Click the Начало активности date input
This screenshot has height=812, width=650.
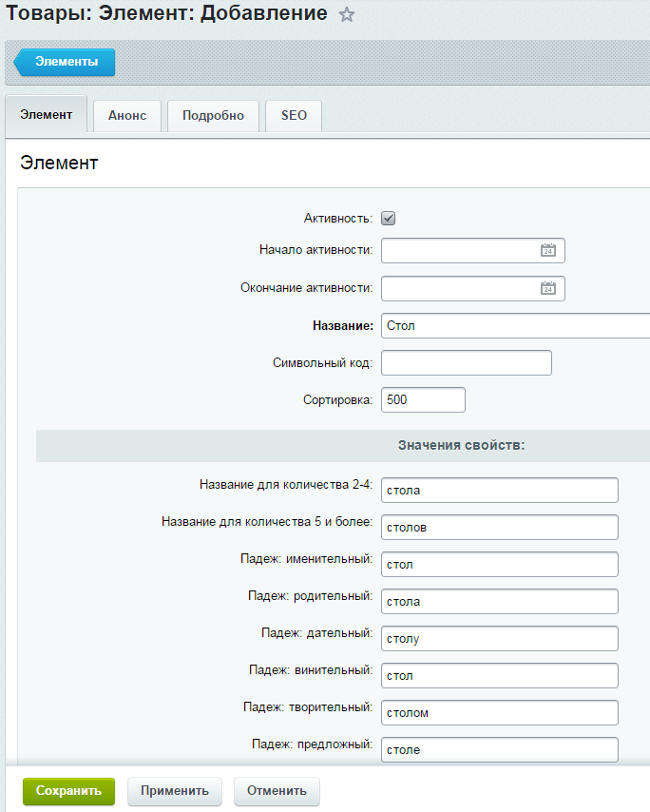pyautogui.click(x=473, y=251)
